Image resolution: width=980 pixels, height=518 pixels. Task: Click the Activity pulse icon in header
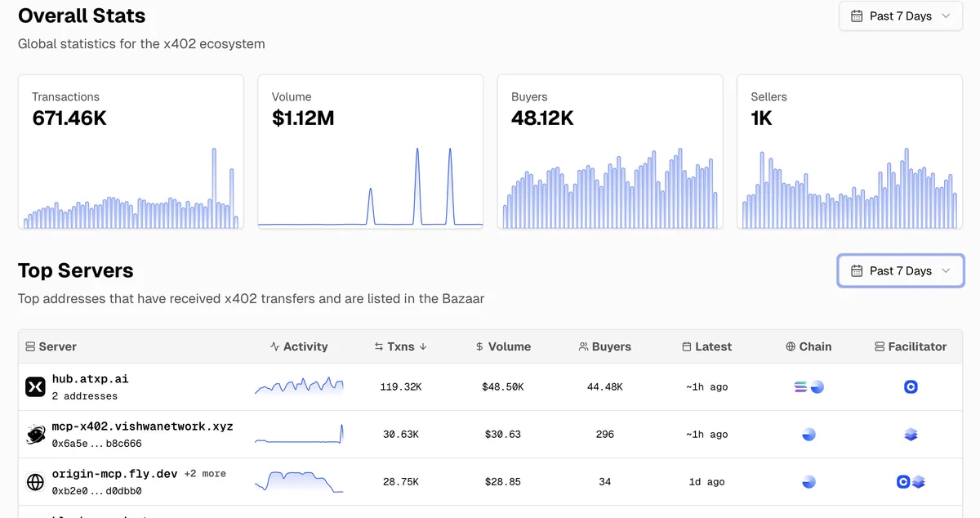pos(274,346)
